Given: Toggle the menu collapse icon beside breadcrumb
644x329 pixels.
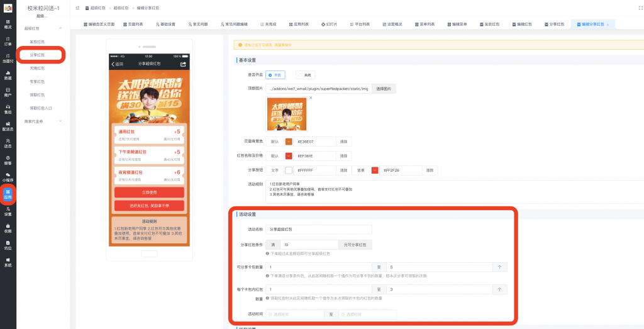Looking at the screenshot, I should (77, 8).
